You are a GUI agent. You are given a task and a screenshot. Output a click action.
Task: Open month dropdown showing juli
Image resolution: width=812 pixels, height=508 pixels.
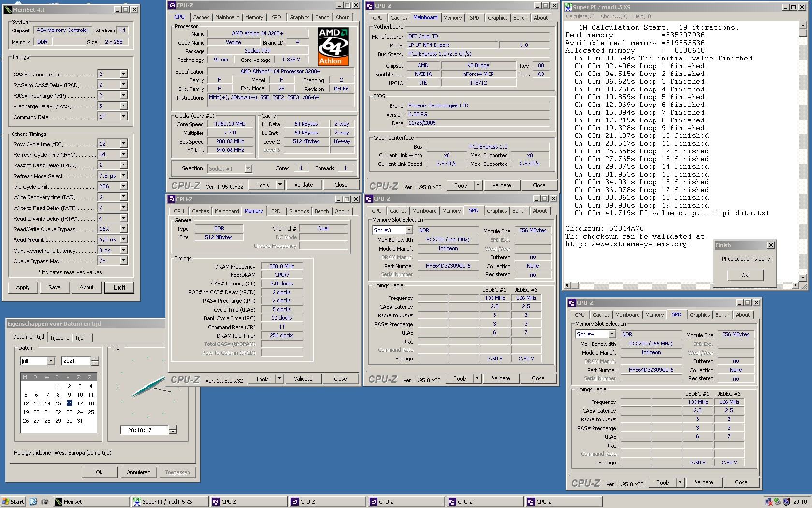tap(51, 361)
